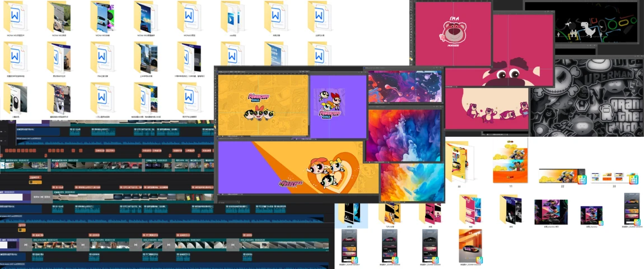The width and height of the screenshot is (644, 269).
Task: Select wide banner image labeled 22
Action: point(562,175)
